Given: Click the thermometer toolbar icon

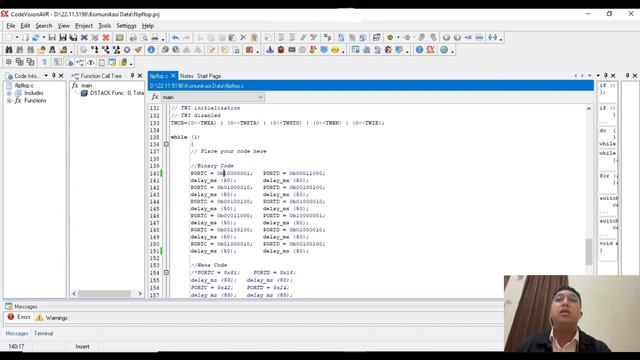Looking at the screenshot, I should click(x=313, y=50).
